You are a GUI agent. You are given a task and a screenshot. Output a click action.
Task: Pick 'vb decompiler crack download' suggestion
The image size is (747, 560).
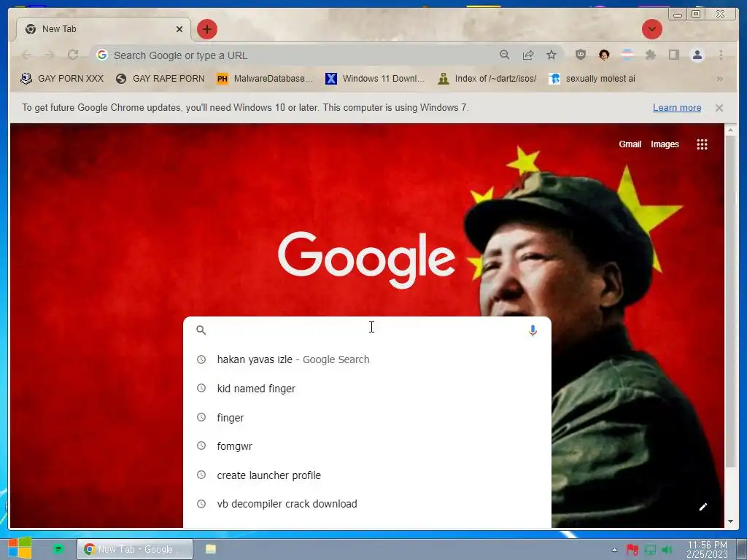(367, 504)
